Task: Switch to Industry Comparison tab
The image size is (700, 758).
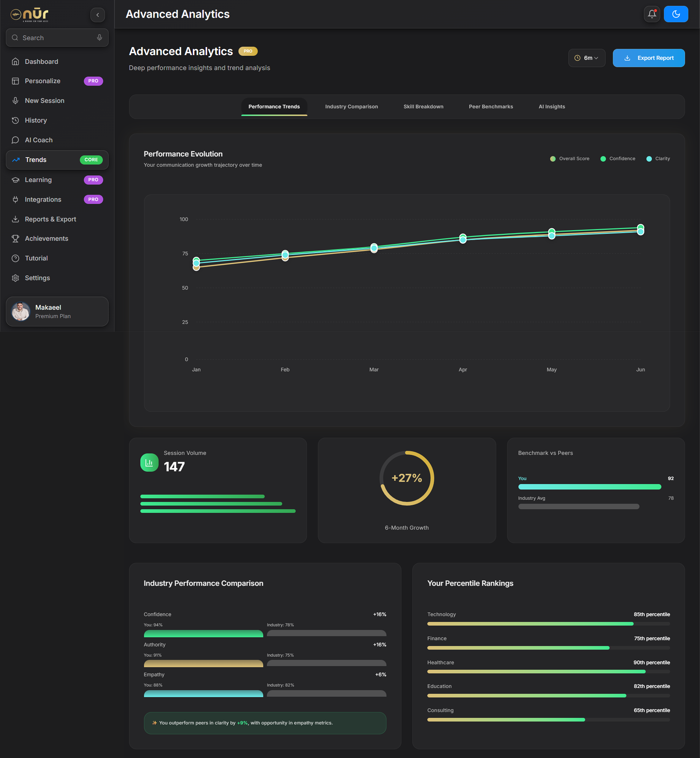Action: [x=351, y=107]
